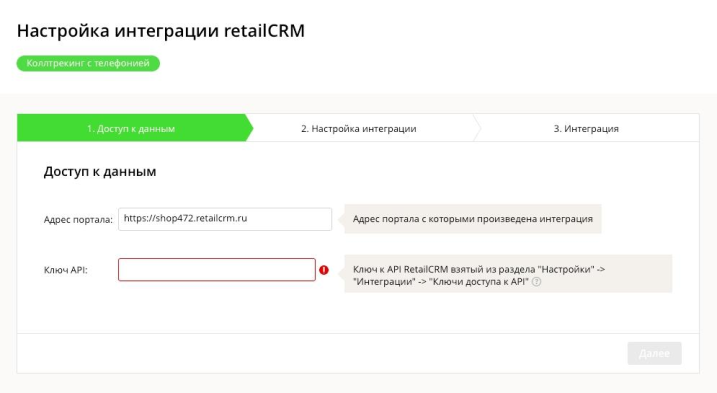717x393 pixels.
Task: Switch to step '2. Настройка интеграции'
Action: tap(358, 129)
